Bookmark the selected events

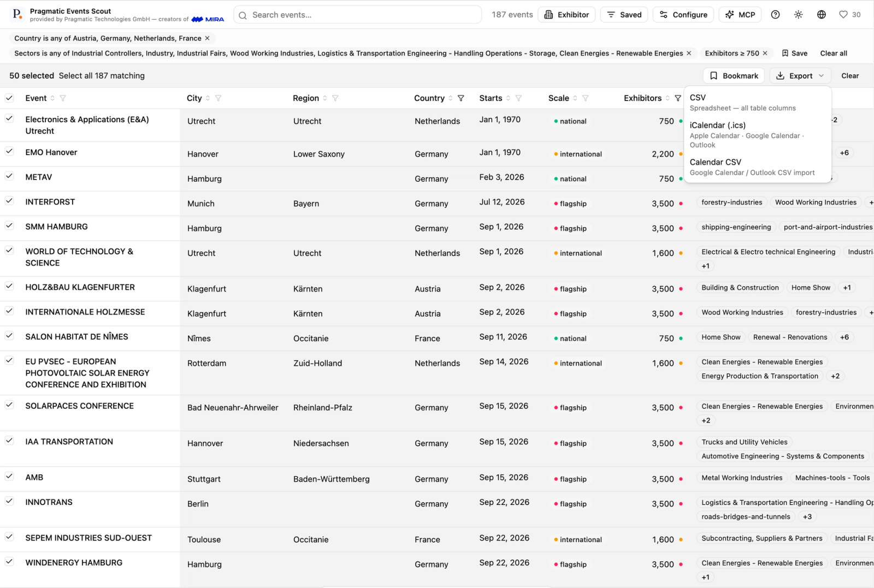[734, 76]
